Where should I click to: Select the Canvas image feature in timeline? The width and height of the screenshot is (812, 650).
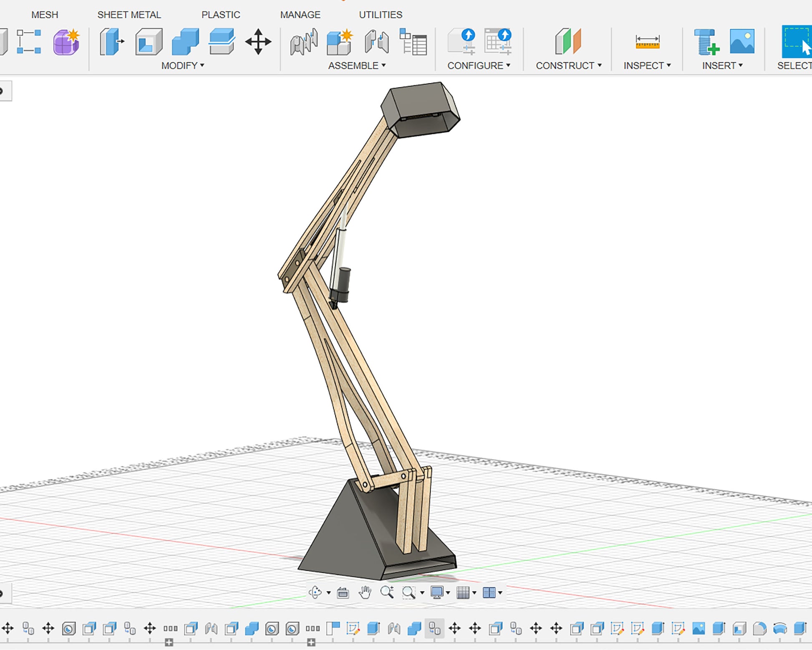click(698, 628)
